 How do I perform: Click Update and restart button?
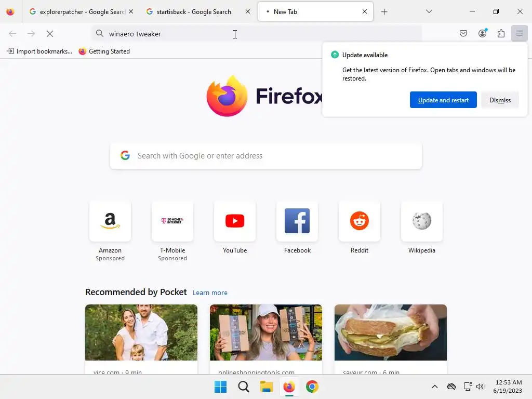[443, 100]
